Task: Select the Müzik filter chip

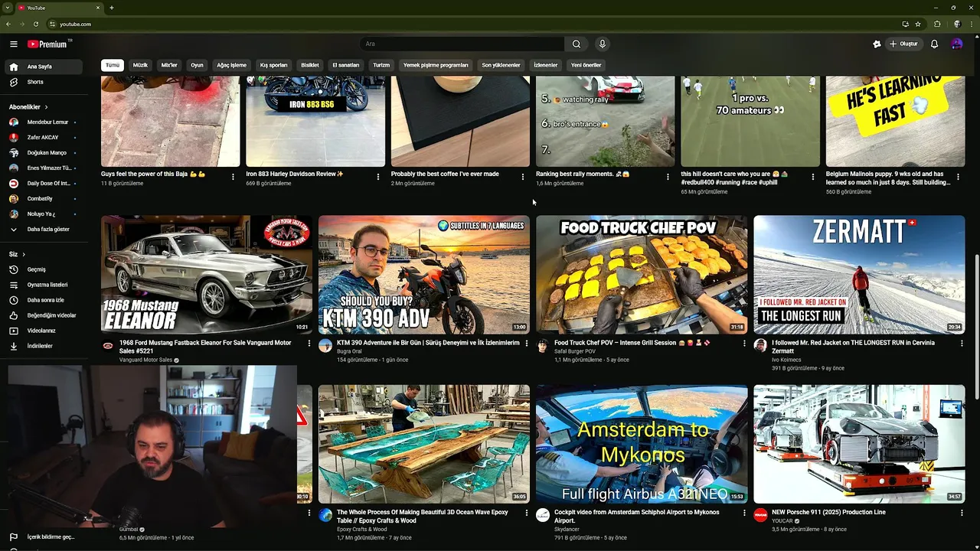Action: 140,65
